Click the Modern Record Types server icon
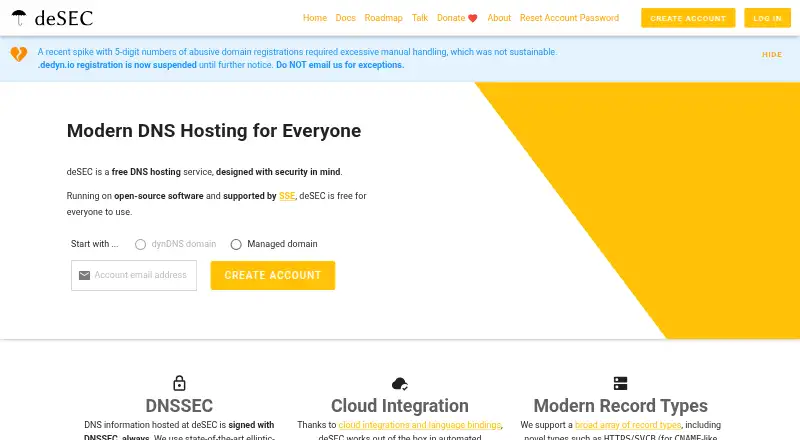 (620, 383)
